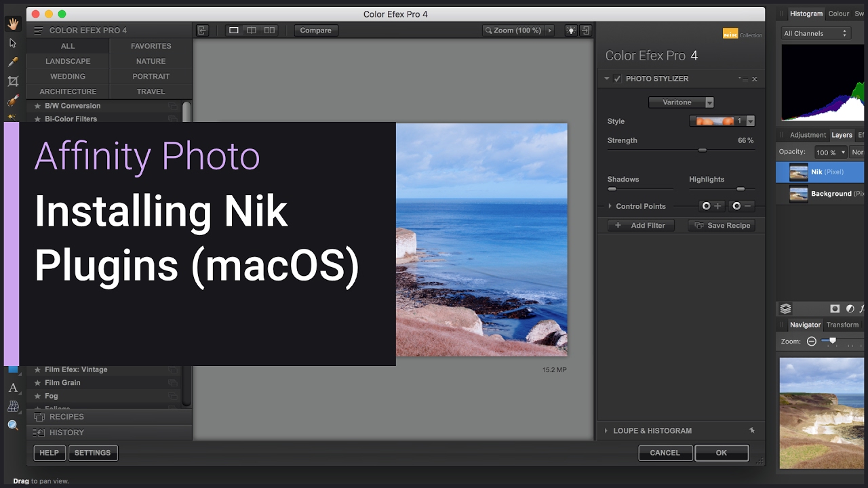
Task: Expand the Recipes panel
Action: click(x=109, y=417)
